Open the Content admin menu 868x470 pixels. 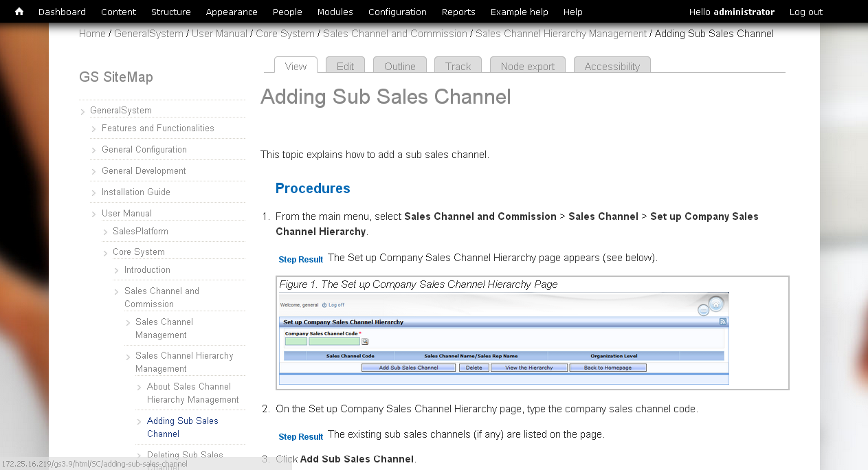tap(118, 12)
